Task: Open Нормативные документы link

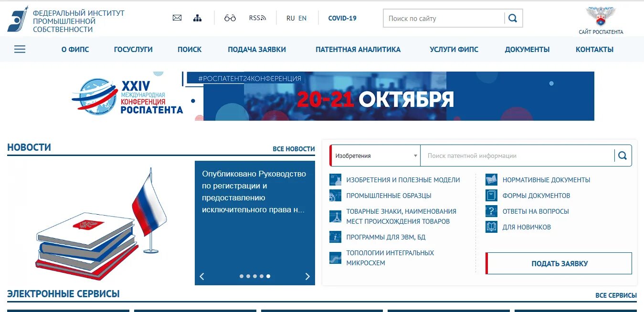Action: [x=546, y=180]
